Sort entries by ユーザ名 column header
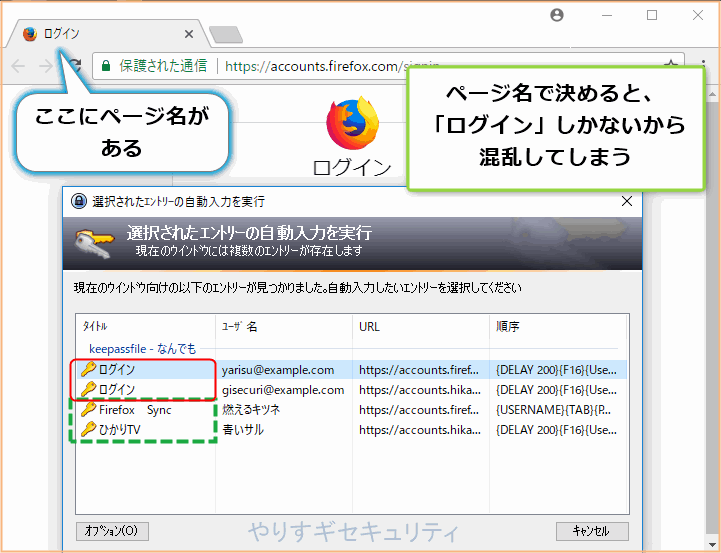The image size is (721, 553). click(x=284, y=326)
